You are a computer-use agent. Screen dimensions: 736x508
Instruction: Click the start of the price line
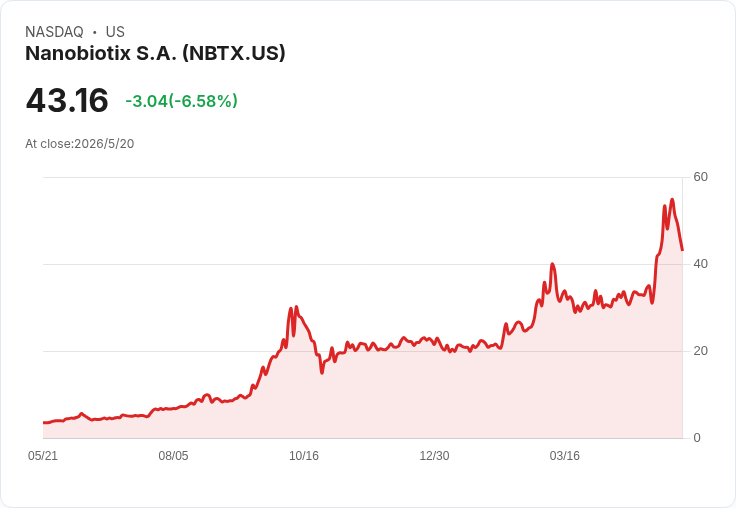(44, 423)
